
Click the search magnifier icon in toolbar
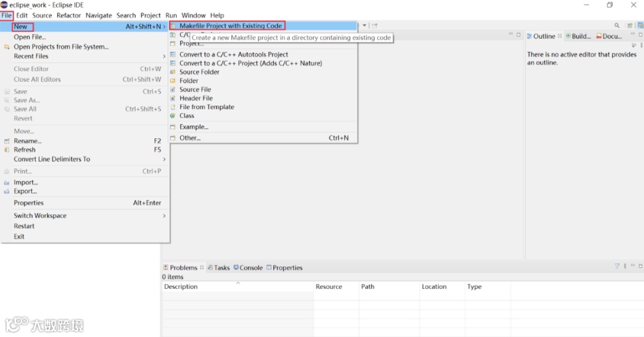point(617,26)
